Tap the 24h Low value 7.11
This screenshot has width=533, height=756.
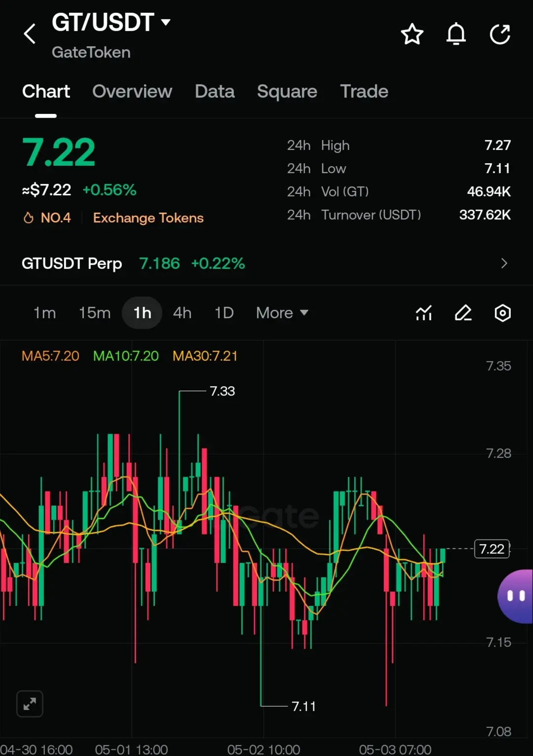pyautogui.click(x=497, y=168)
